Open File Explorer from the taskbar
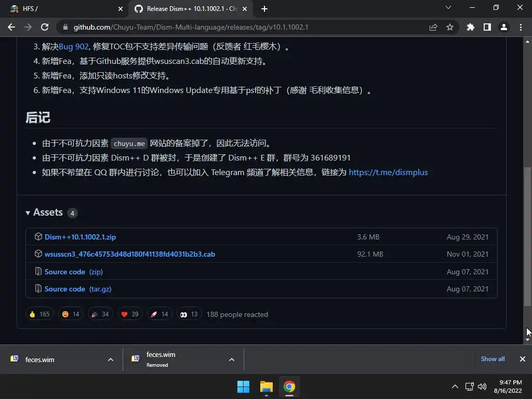 267,387
